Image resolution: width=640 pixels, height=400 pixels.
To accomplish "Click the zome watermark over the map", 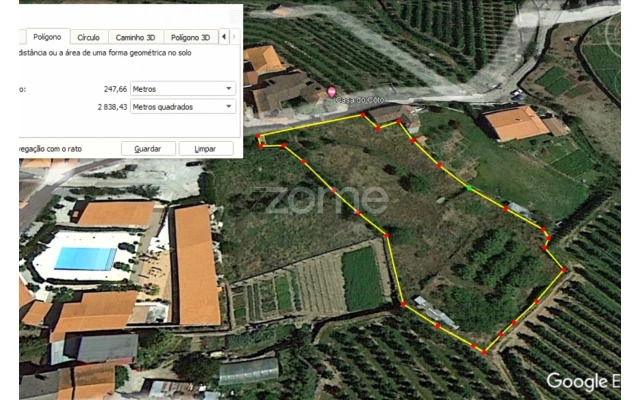I will (x=320, y=200).
